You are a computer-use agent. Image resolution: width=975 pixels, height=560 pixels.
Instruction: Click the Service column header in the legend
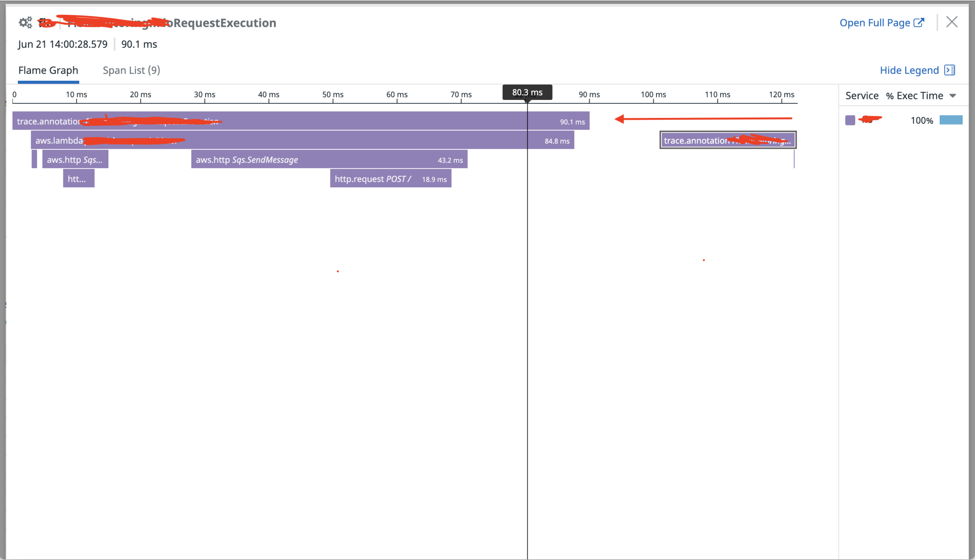point(862,95)
